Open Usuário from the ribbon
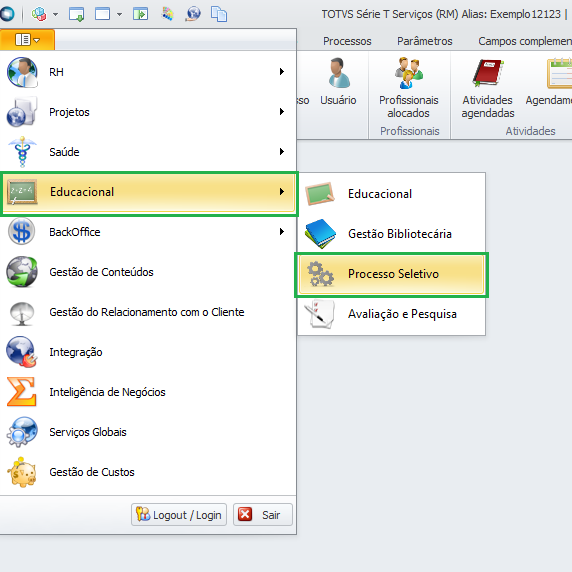This screenshot has width=572, height=572. pos(339,82)
